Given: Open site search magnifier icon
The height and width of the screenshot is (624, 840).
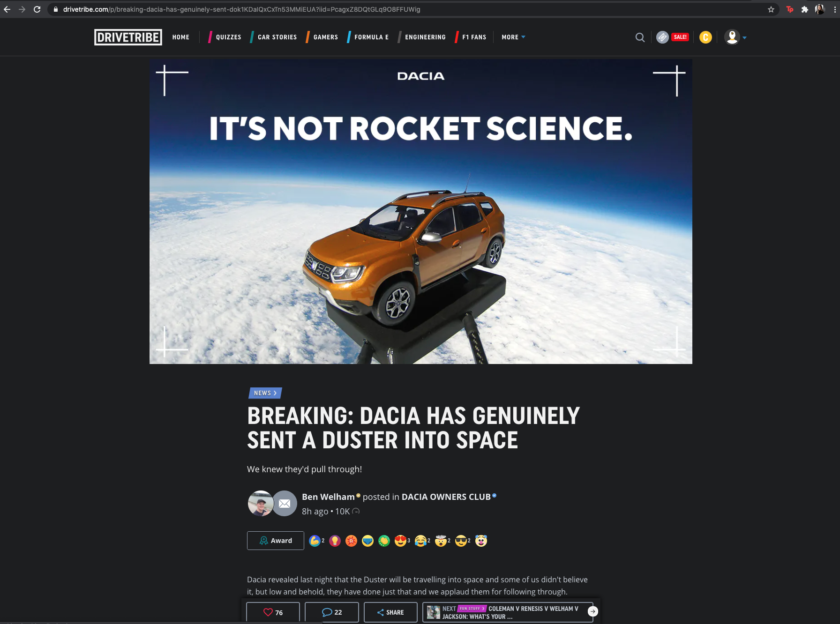Looking at the screenshot, I should [x=640, y=37].
